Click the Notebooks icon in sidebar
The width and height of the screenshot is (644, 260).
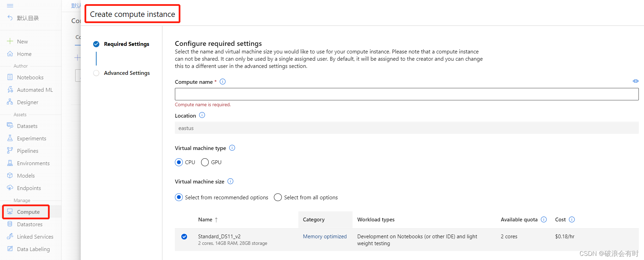click(10, 77)
